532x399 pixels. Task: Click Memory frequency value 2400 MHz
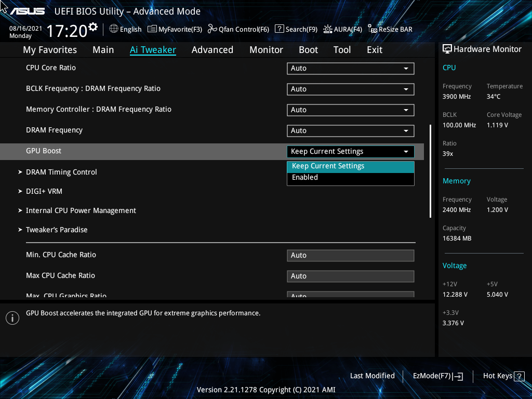(457, 210)
